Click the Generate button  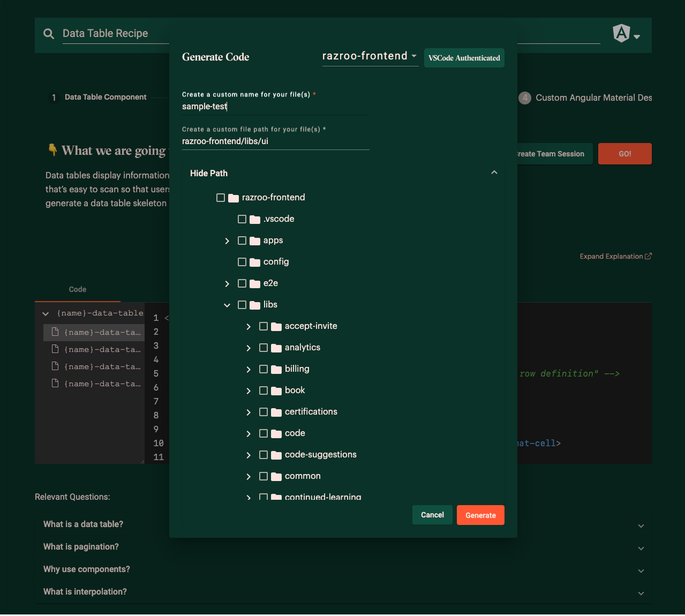pos(480,515)
